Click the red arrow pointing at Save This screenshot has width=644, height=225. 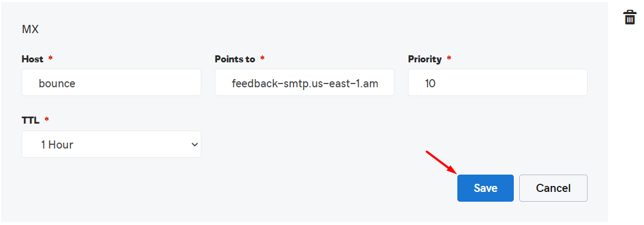[x=441, y=160]
